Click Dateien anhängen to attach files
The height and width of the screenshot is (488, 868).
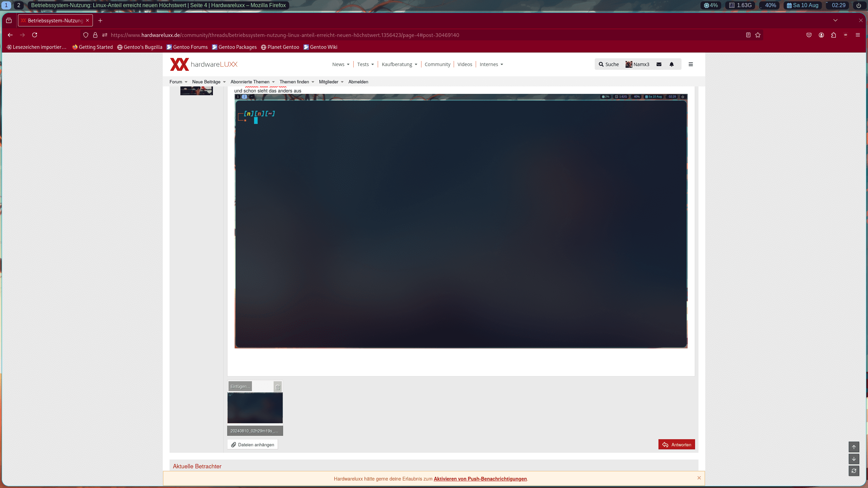click(x=253, y=445)
